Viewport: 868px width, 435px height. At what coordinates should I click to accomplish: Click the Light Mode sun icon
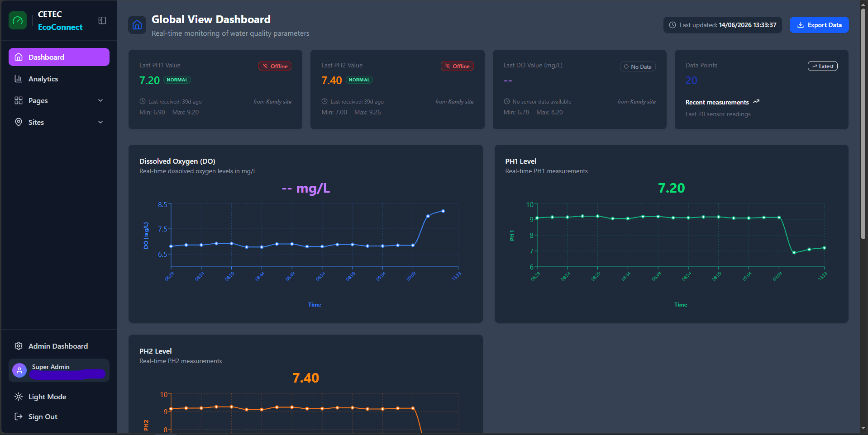click(x=19, y=397)
